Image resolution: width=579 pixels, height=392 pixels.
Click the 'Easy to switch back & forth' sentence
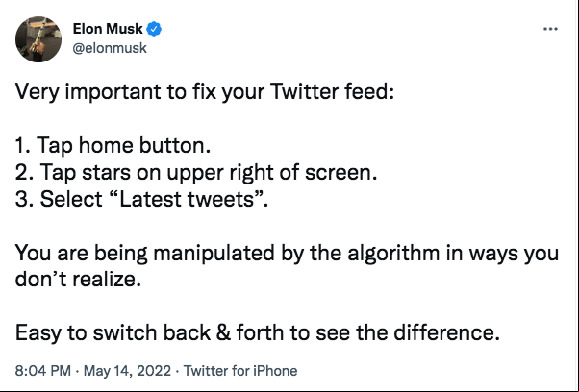point(258,332)
